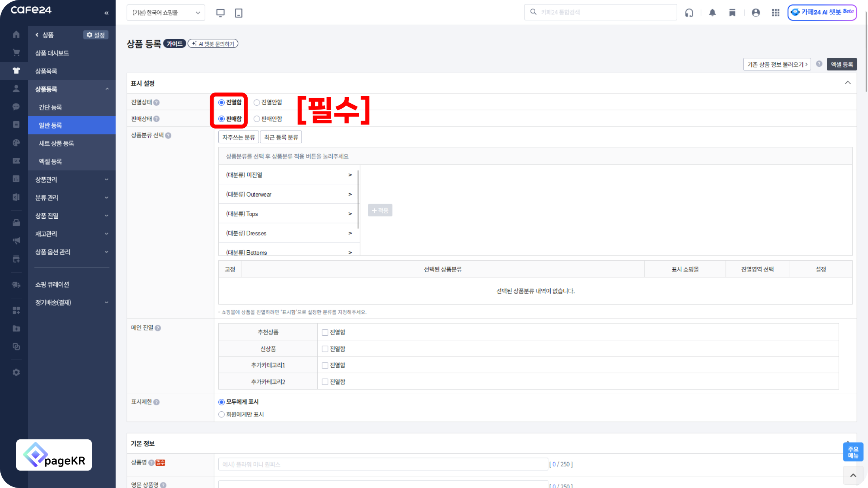Switch to mobile device preview icon
The width and height of the screenshot is (868, 488).
click(239, 13)
